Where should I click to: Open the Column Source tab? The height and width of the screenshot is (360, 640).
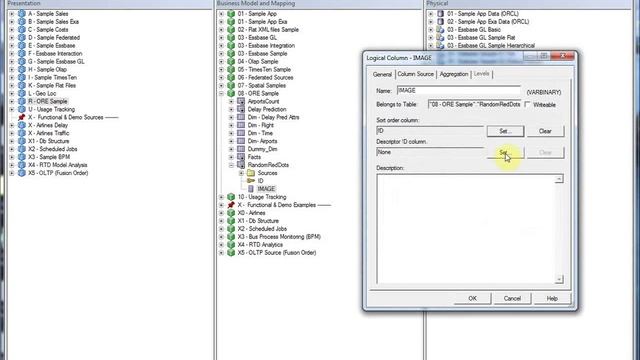[416, 74]
